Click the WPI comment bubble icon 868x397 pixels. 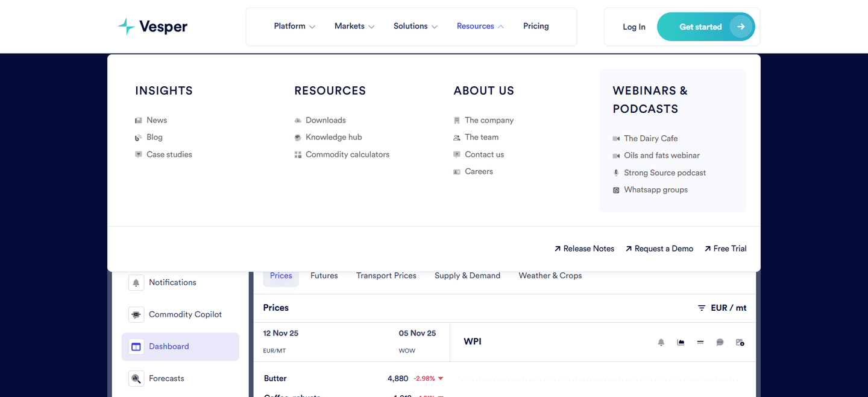click(720, 342)
